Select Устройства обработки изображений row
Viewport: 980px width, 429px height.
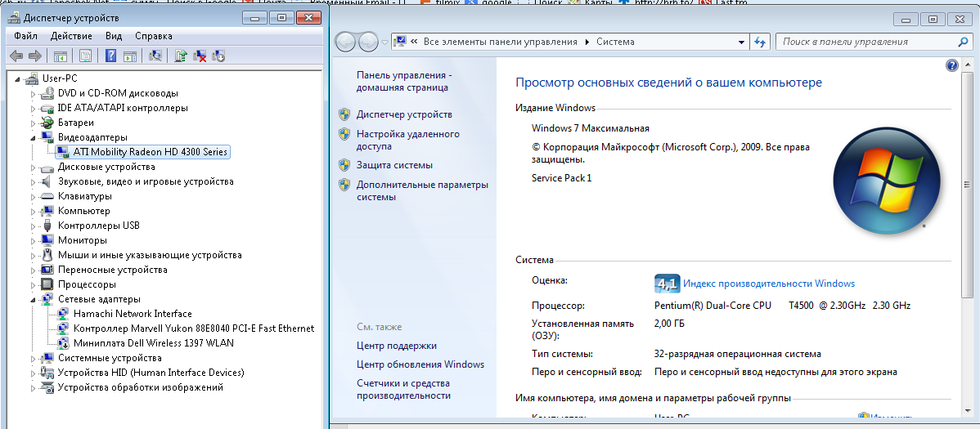coord(140,388)
